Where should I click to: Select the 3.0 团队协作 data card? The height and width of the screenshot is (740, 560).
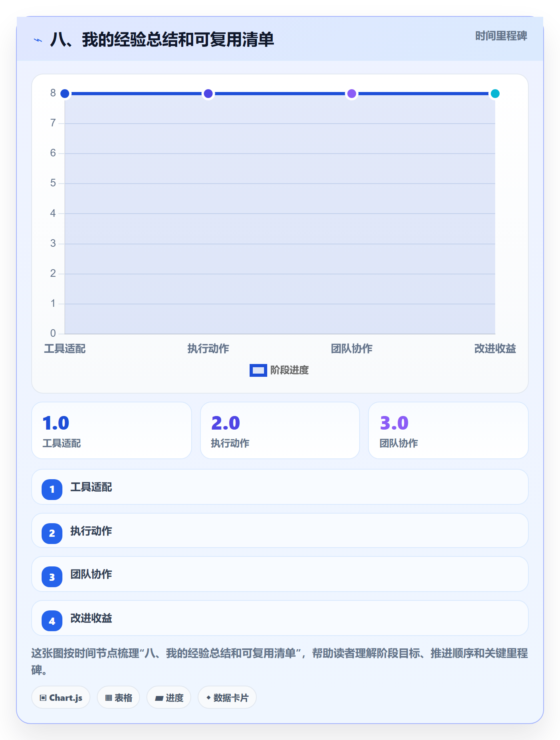click(x=448, y=430)
